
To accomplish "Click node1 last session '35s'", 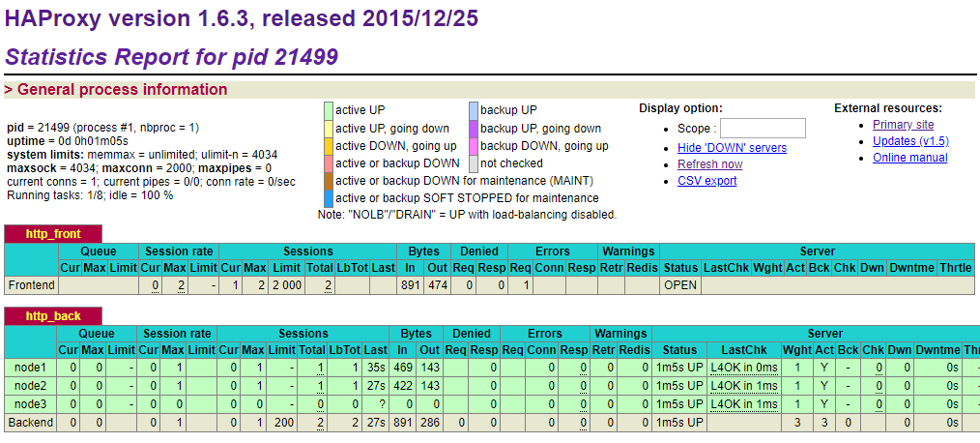I will (x=376, y=368).
